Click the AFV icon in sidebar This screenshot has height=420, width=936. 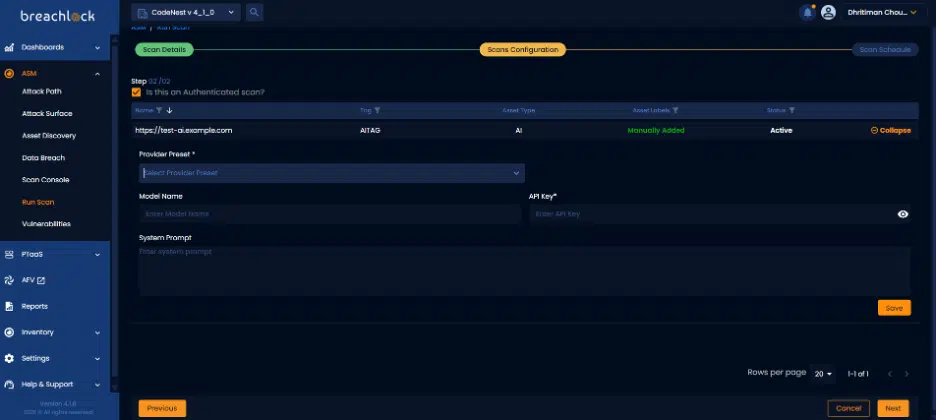pos(9,280)
